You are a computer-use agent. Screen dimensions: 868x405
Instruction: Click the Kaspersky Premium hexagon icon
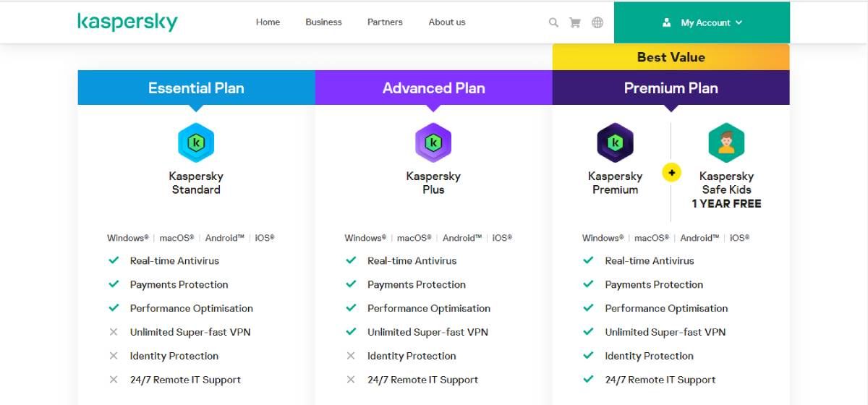pos(615,142)
